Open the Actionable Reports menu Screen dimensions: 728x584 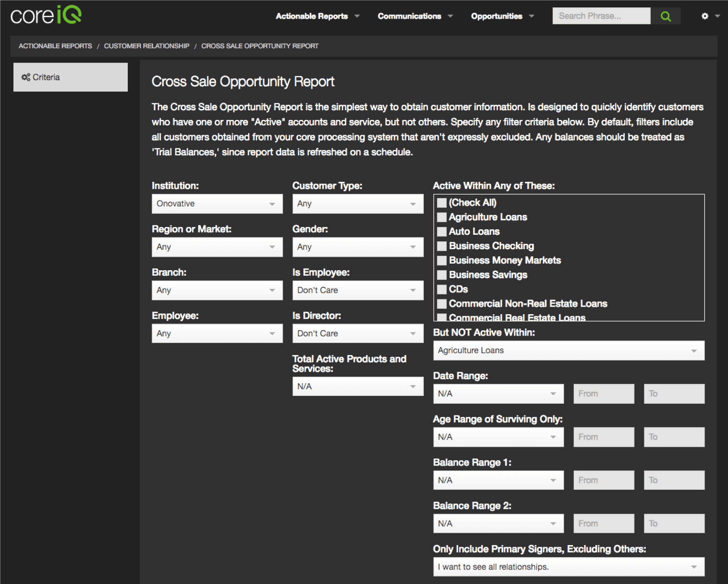point(317,16)
